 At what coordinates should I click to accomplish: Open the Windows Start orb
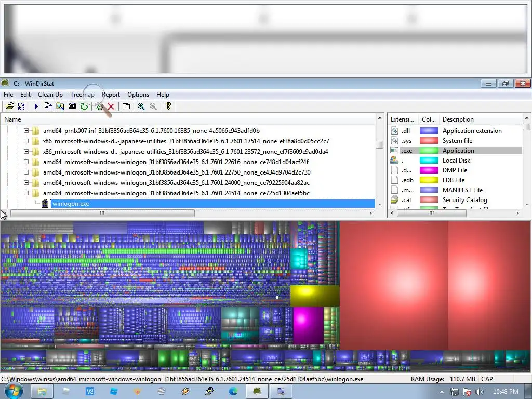(x=13, y=392)
